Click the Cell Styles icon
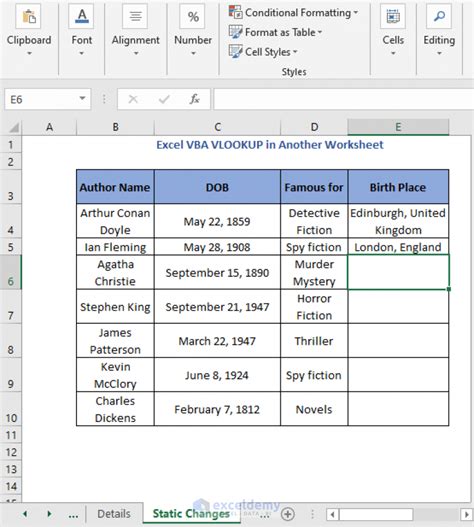 pyautogui.click(x=235, y=51)
